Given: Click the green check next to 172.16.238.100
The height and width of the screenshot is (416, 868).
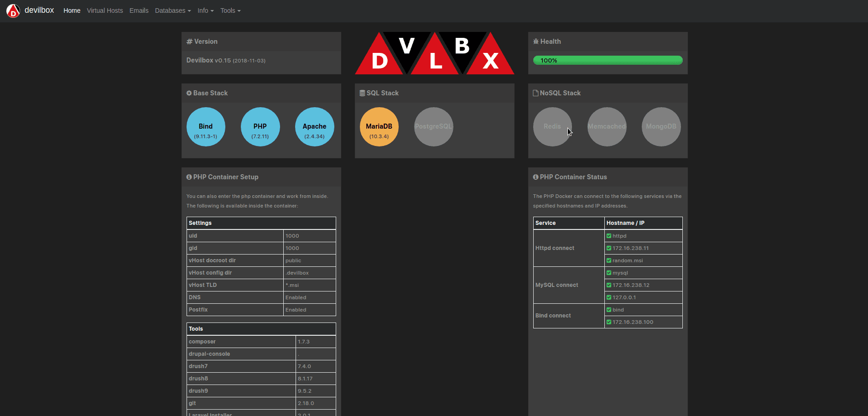Looking at the screenshot, I should pos(609,322).
